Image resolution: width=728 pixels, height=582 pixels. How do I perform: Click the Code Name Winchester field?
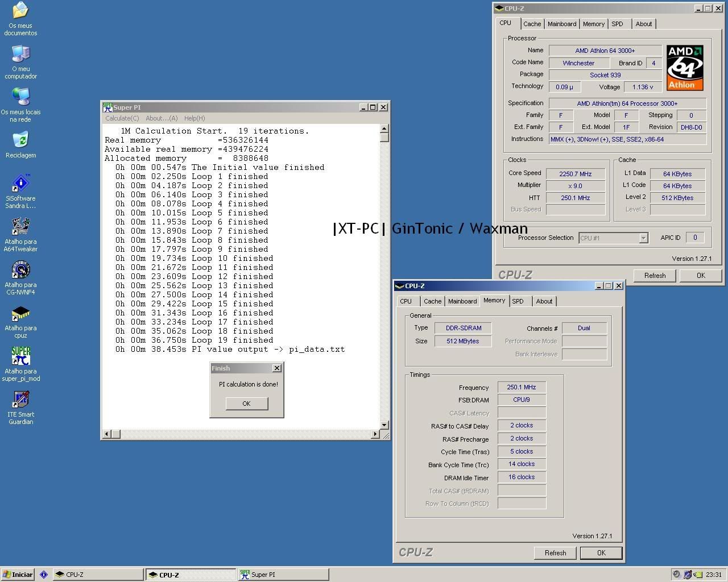pyautogui.click(x=578, y=63)
